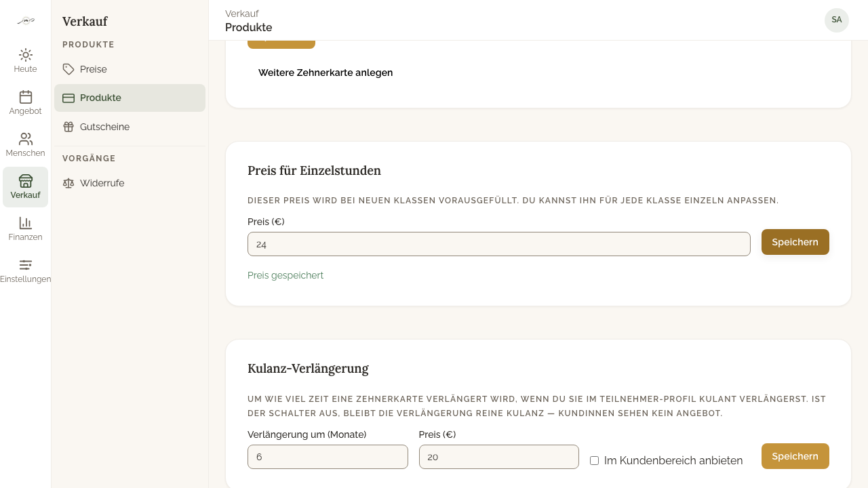The image size is (868, 488).
Task: Click the Verkauf sidebar panel title
Action: coord(85,22)
